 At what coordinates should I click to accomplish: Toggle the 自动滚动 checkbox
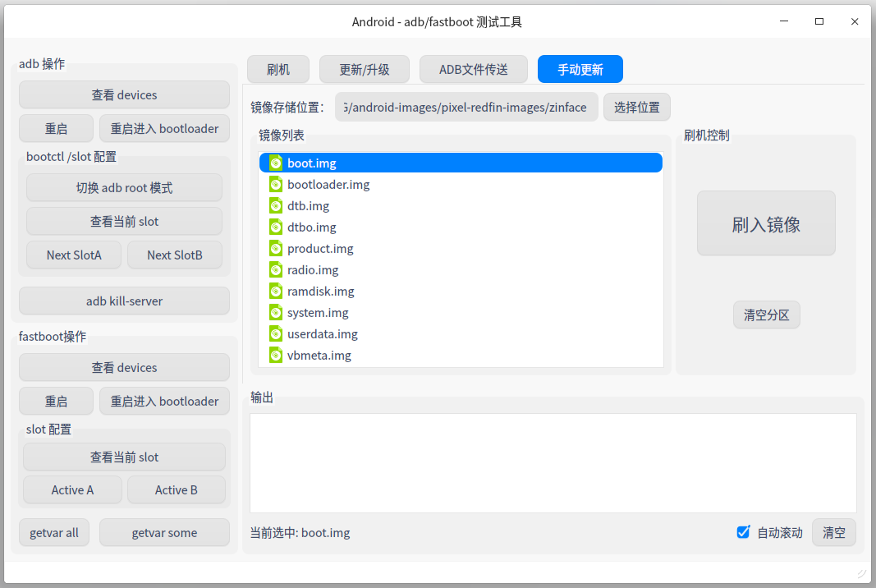pyautogui.click(x=744, y=532)
